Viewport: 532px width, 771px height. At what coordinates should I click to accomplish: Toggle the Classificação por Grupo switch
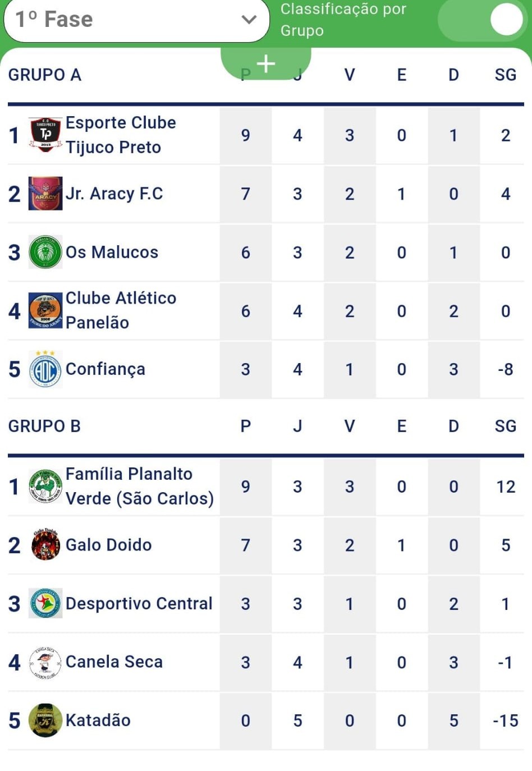(483, 20)
